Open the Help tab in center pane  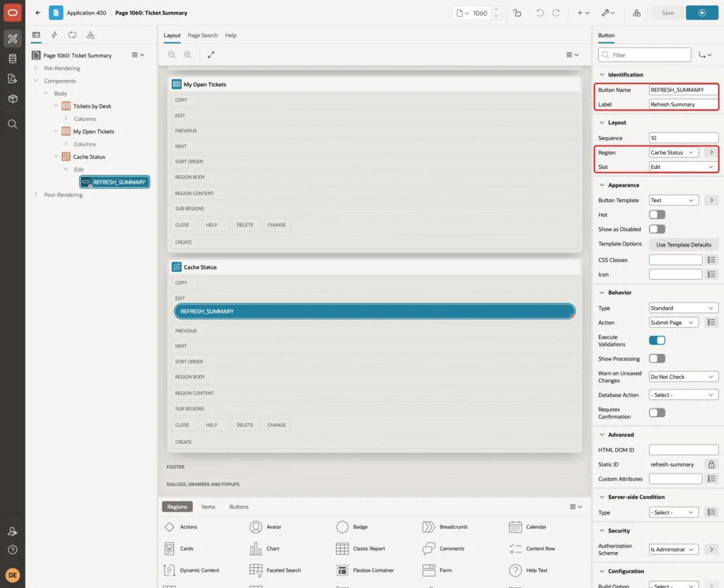[x=230, y=35]
